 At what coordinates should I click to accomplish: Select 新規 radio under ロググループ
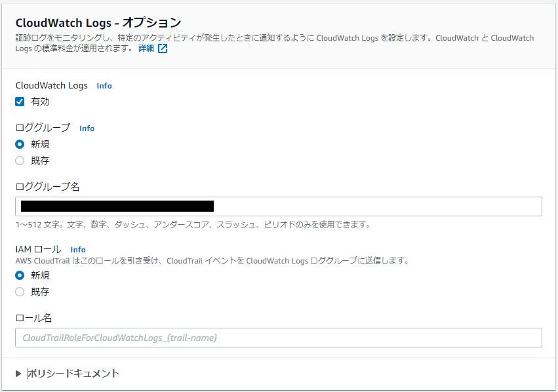tap(20, 144)
